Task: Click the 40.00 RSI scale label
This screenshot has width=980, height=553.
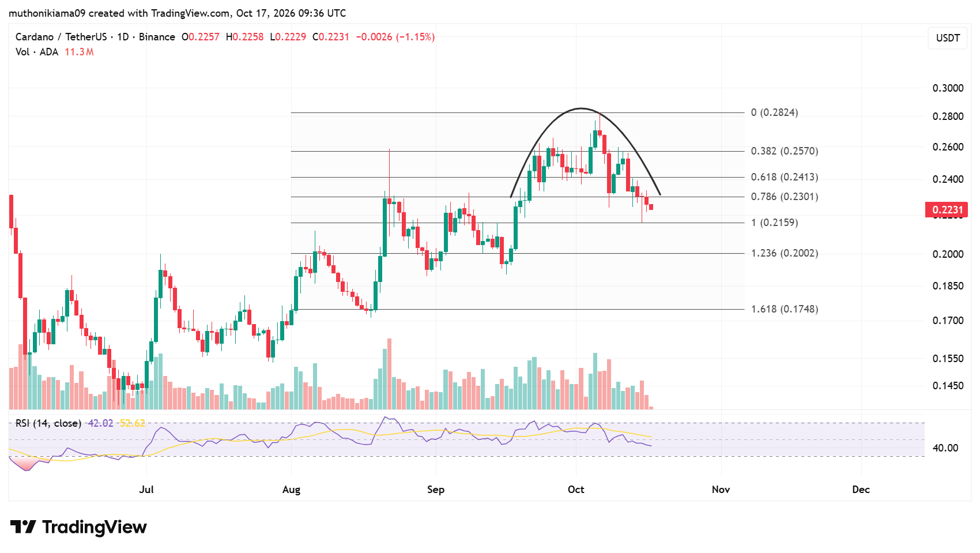Action: pyautogui.click(x=945, y=448)
